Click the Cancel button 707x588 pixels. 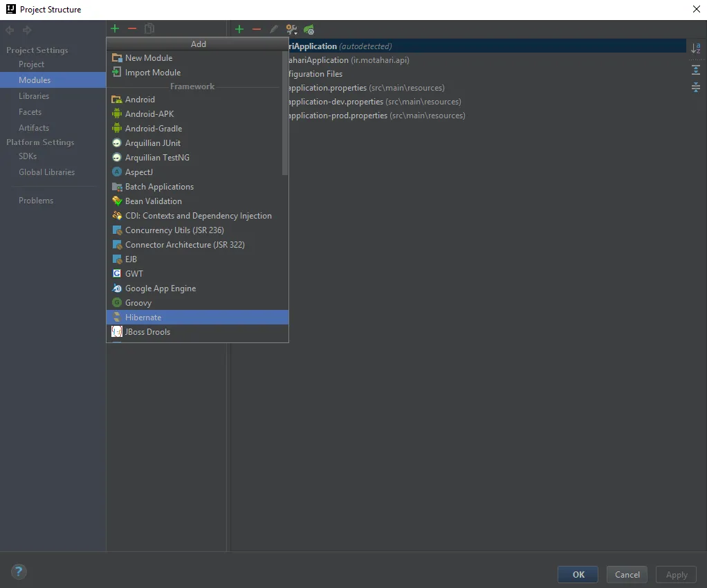click(x=627, y=574)
